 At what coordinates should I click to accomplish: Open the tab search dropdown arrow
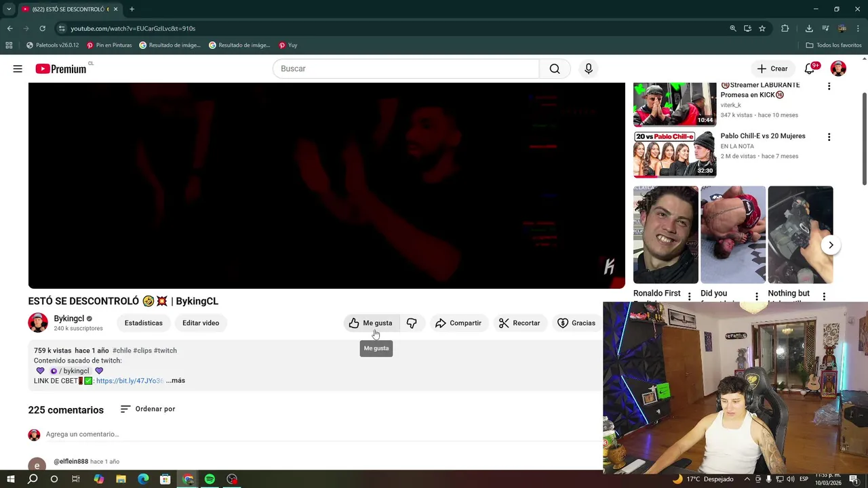click(x=8, y=9)
